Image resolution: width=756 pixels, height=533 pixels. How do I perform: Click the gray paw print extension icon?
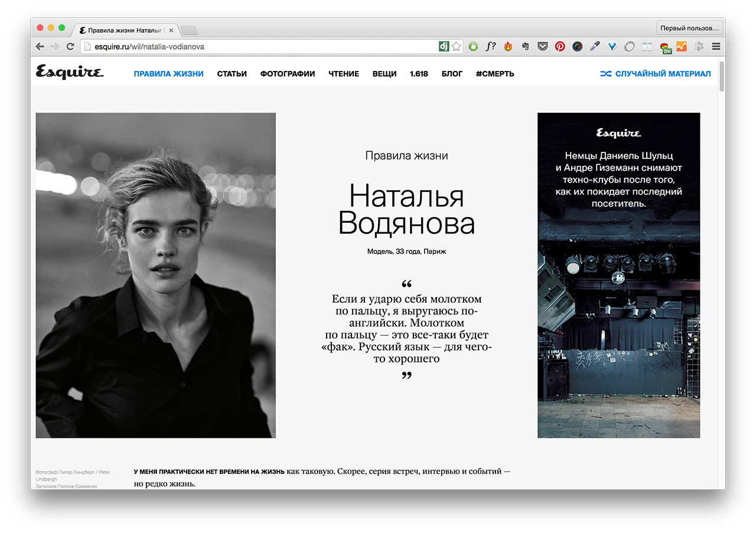(x=699, y=46)
